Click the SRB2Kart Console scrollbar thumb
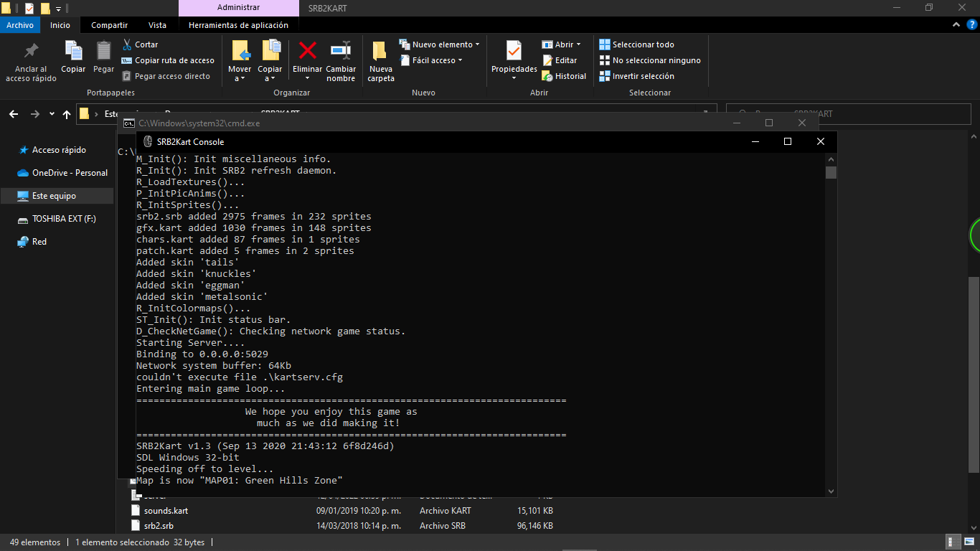 pos(831,172)
